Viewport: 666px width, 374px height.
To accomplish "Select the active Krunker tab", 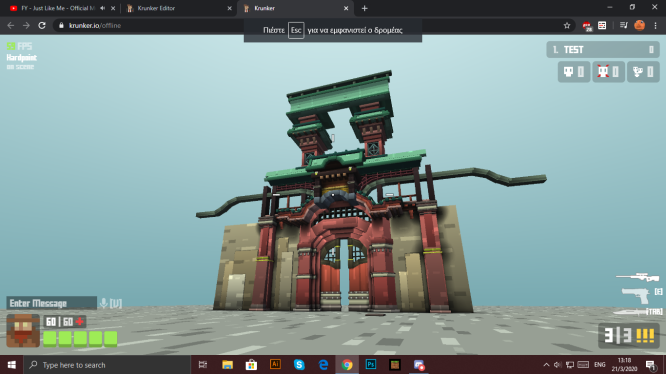I will click(295, 8).
